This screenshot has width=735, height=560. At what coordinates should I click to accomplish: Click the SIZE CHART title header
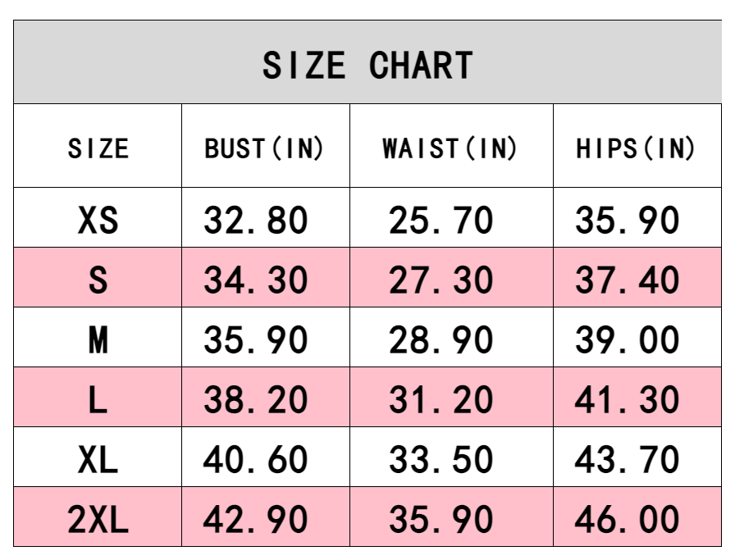[x=367, y=66]
